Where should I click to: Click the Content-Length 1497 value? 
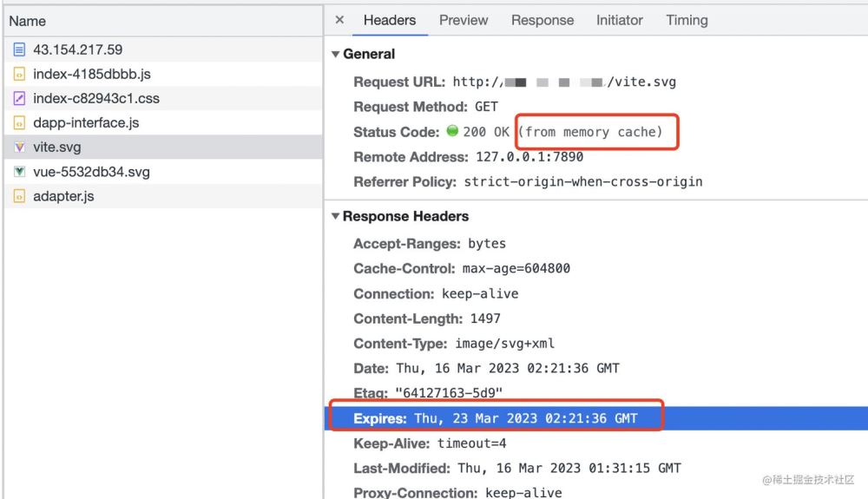485,318
